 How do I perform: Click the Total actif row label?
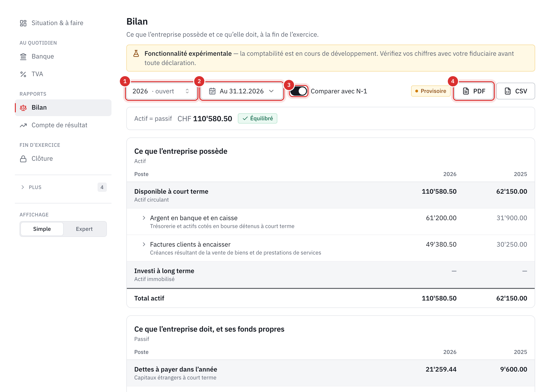point(149,299)
